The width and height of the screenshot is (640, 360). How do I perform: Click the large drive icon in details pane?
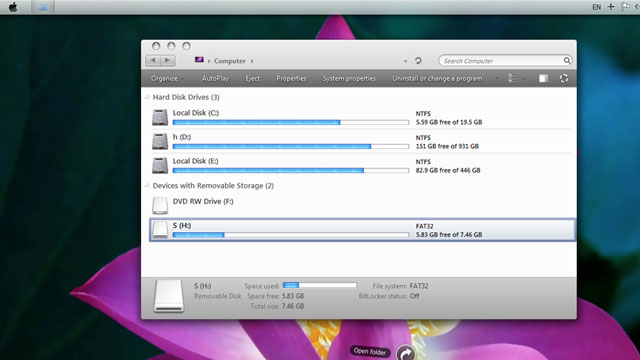[169, 296]
